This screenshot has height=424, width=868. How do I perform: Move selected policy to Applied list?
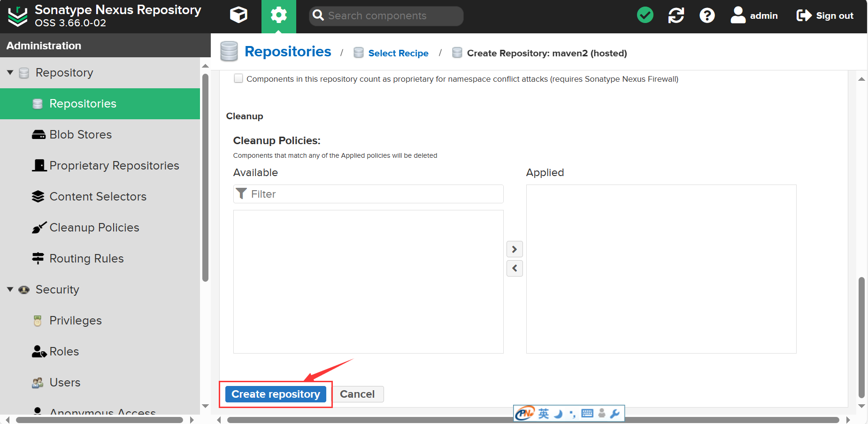pos(515,249)
